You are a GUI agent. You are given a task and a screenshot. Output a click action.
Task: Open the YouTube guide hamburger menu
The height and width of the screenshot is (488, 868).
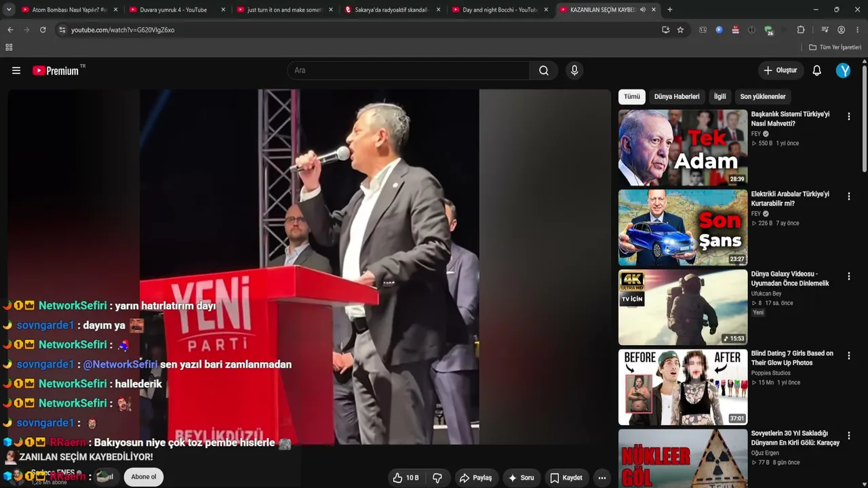(16, 70)
